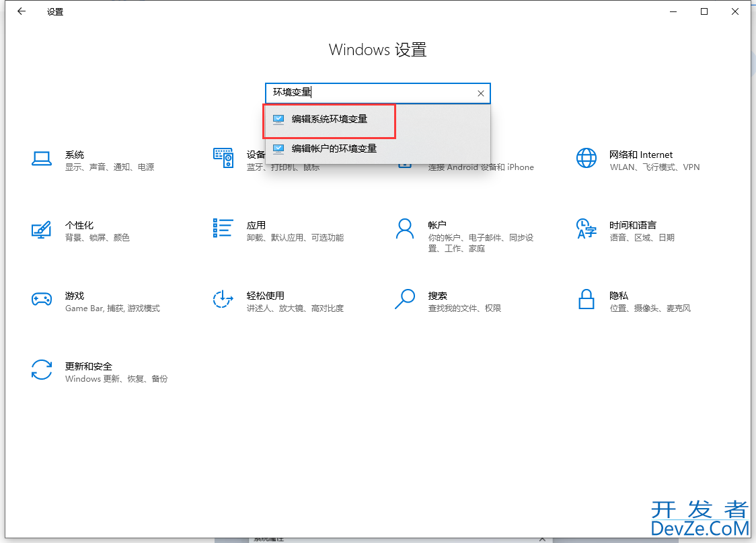
Task: Open the 帐户 settings label
Action: [437, 225]
